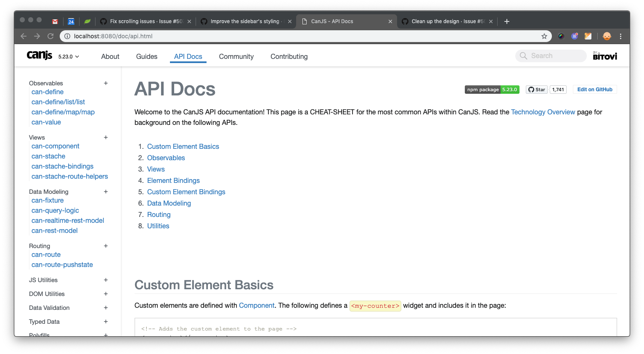Open can-value in sidebar
Image resolution: width=644 pixels, height=354 pixels.
[x=46, y=122]
